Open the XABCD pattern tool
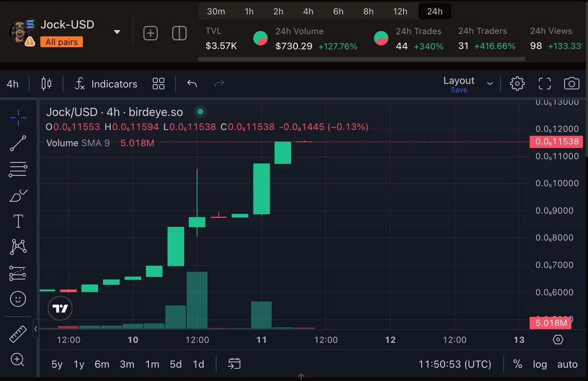The image size is (588, 381). (18, 247)
